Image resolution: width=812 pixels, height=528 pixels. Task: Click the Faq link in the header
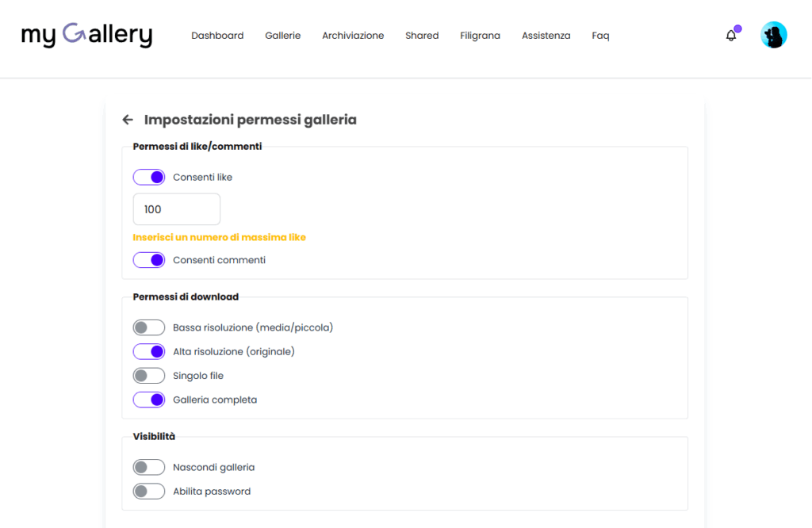(600, 36)
